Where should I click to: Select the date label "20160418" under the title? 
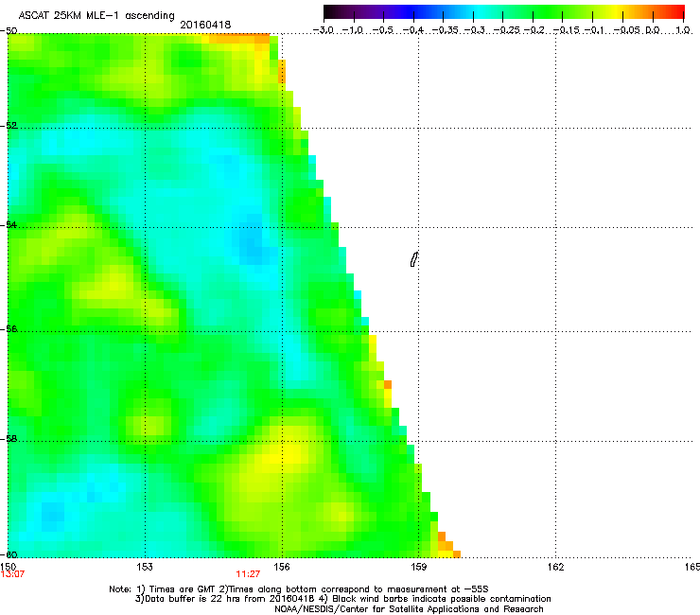coord(205,25)
